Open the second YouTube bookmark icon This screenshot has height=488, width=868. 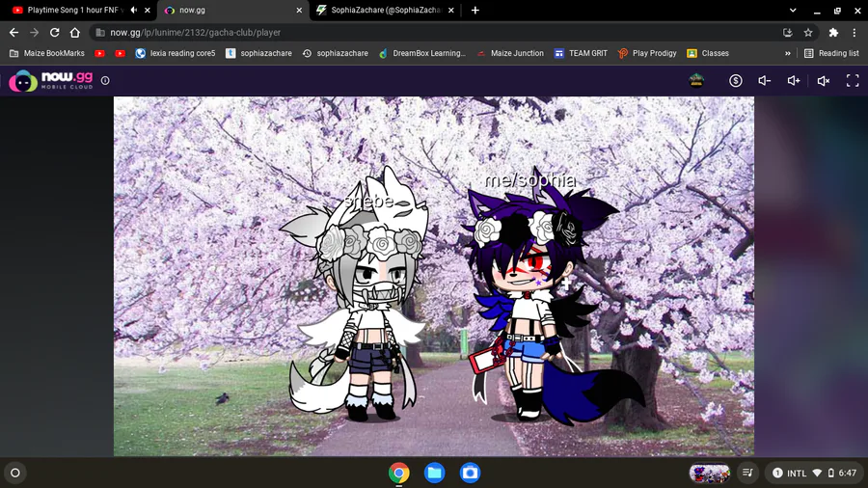click(x=121, y=53)
